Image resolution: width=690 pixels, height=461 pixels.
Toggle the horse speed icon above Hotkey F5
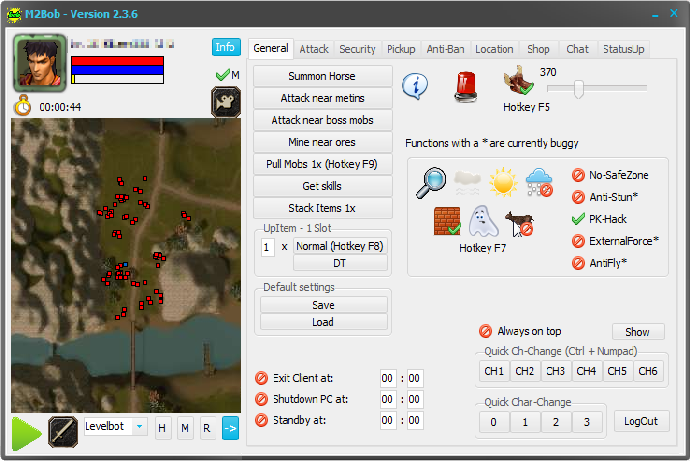(519, 80)
